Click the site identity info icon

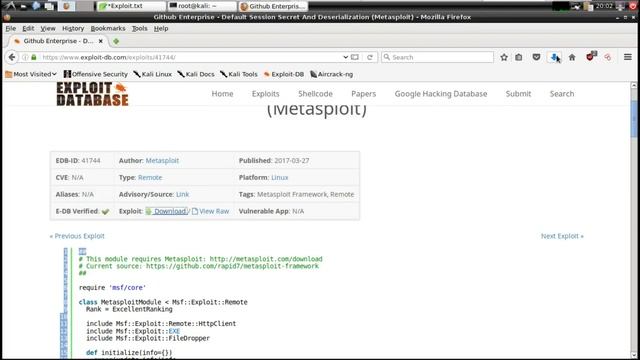[x=25, y=57]
